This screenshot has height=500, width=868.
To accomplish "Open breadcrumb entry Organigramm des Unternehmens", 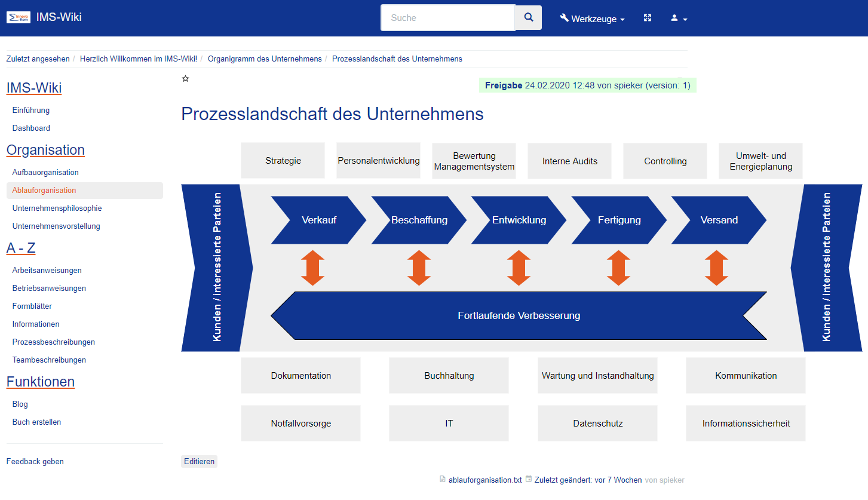I will tap(265, 59).
